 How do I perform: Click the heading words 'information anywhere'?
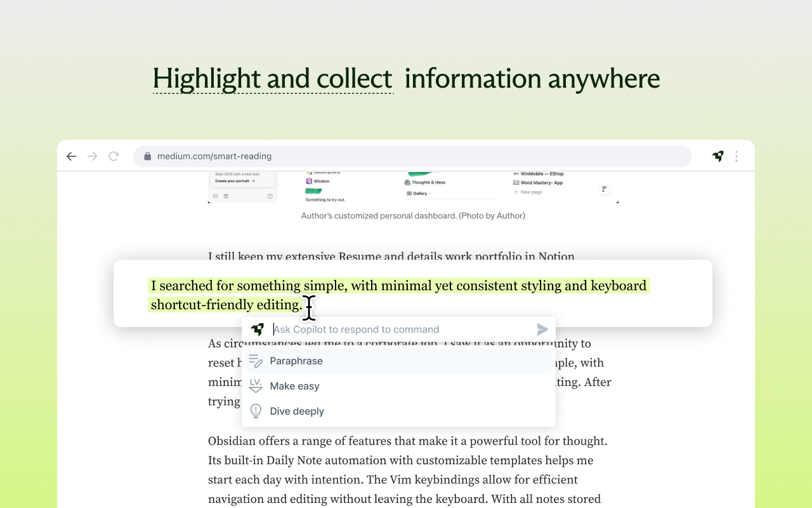pyautogui.click(x=532, y=79)
